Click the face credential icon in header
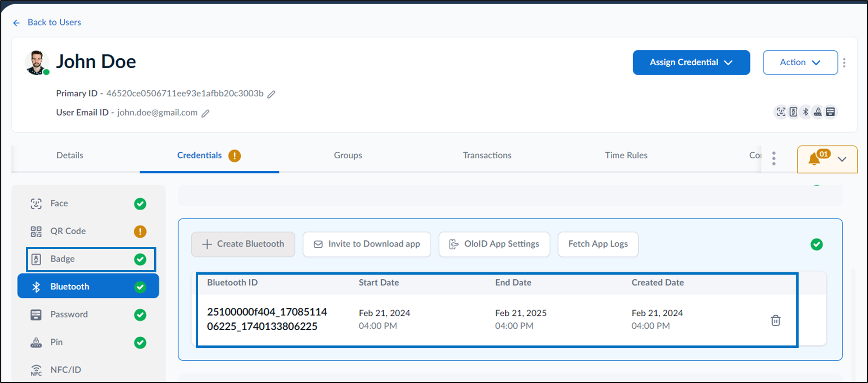The height and width of the screenshot is (383, 868). [x=781, y=112]
